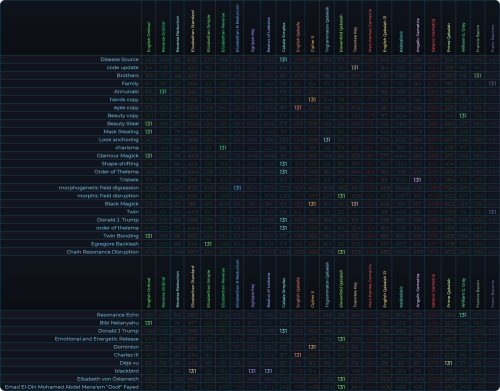
Task: Click the 'Brothers' row label
Action: [x=128, y=75]
